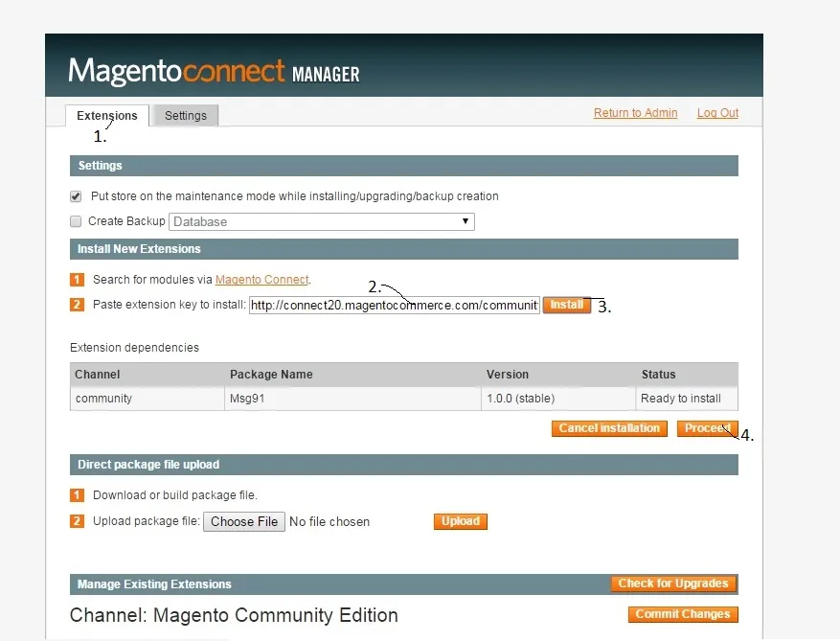
Task: Click the No file chosen text
Action: point(329,521)
